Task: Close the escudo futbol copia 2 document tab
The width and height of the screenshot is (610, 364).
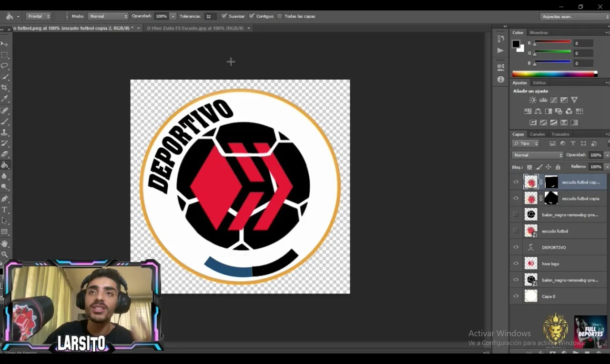Action: (x=139, y=28)
